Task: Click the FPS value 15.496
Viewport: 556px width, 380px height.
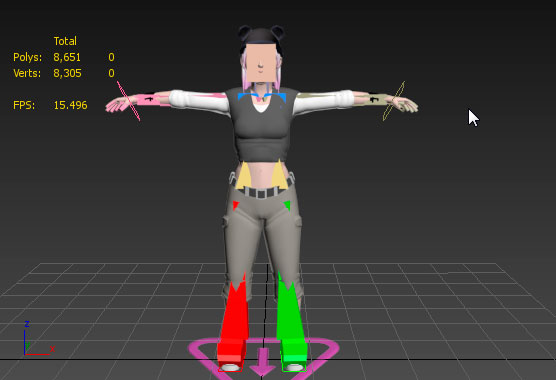Action: (70, 105)
